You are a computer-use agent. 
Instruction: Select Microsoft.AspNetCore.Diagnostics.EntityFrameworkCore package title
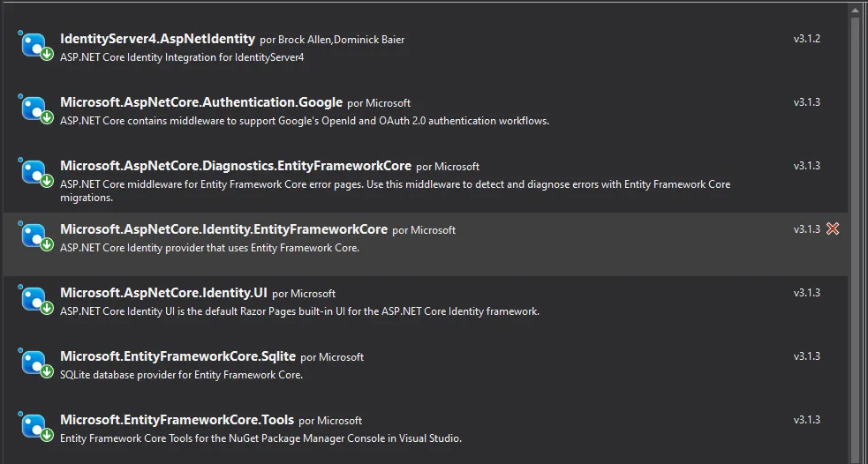[x=235, y=166]
